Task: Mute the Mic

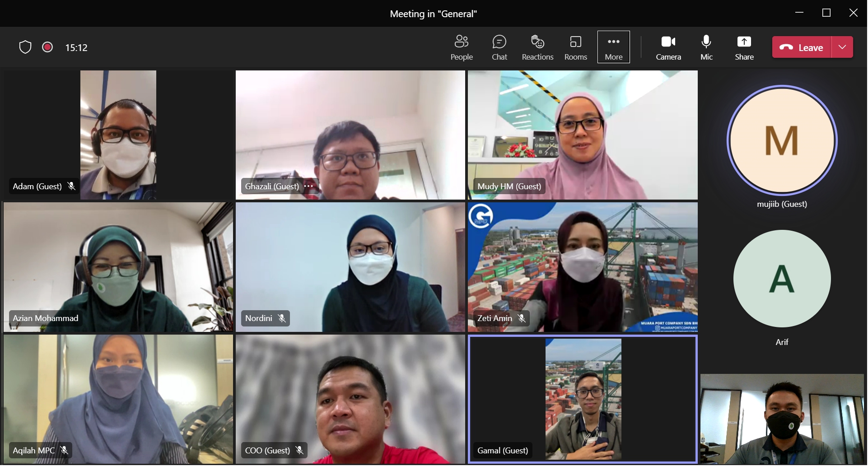Action: (x=706, y=47)
